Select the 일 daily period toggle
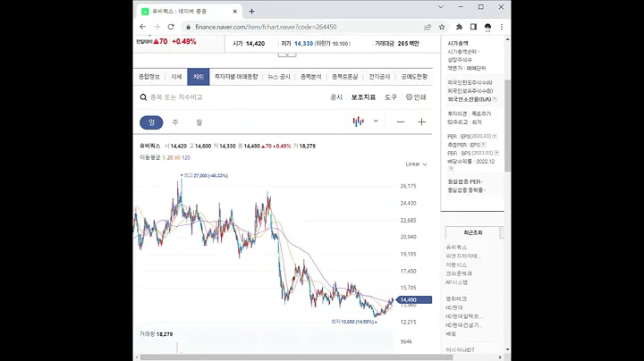The height and width of the screenshot is (361, 644). tap(151, 122)
